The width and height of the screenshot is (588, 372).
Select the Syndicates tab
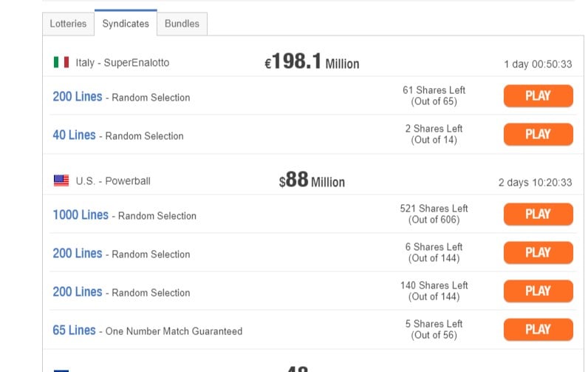126,23
